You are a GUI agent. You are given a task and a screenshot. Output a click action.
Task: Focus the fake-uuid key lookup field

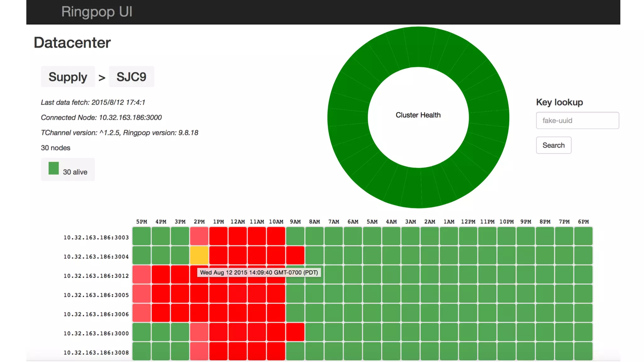click(577, 120)
